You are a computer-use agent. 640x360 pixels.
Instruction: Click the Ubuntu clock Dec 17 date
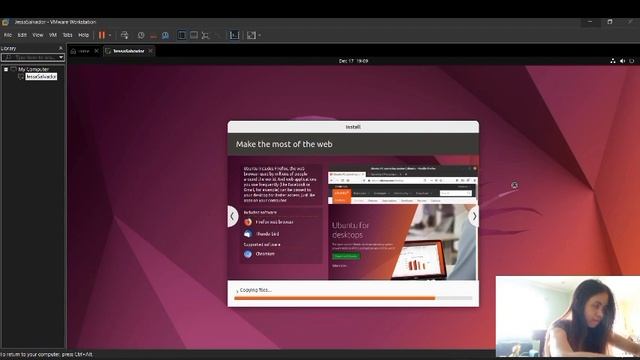[353, 61]
